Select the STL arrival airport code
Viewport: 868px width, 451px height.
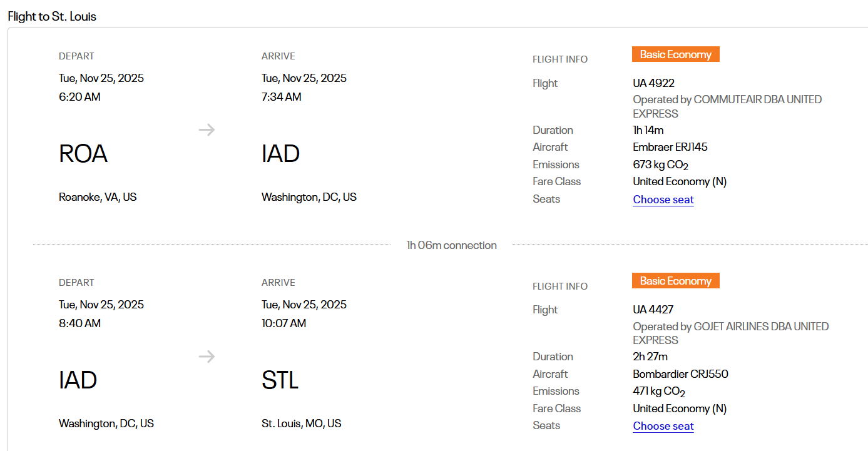pos(280,380)
